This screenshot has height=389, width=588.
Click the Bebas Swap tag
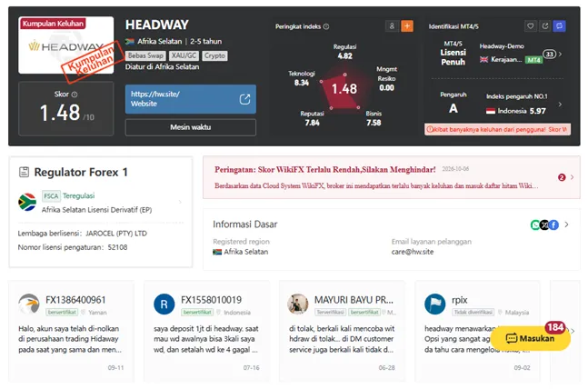click(x=146, y=55)
